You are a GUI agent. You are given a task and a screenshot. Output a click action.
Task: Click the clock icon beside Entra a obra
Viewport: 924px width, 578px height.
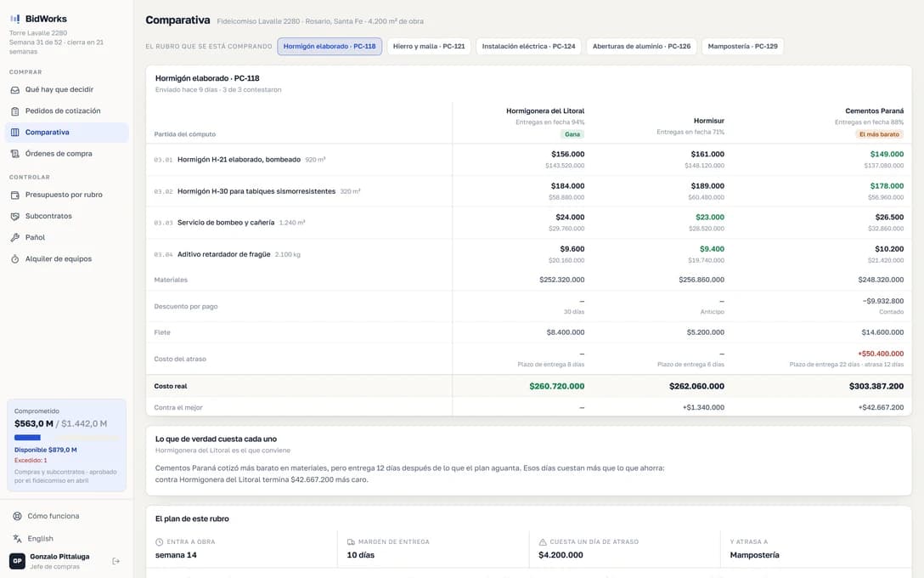pyautogui.click(x=159, y=542)
